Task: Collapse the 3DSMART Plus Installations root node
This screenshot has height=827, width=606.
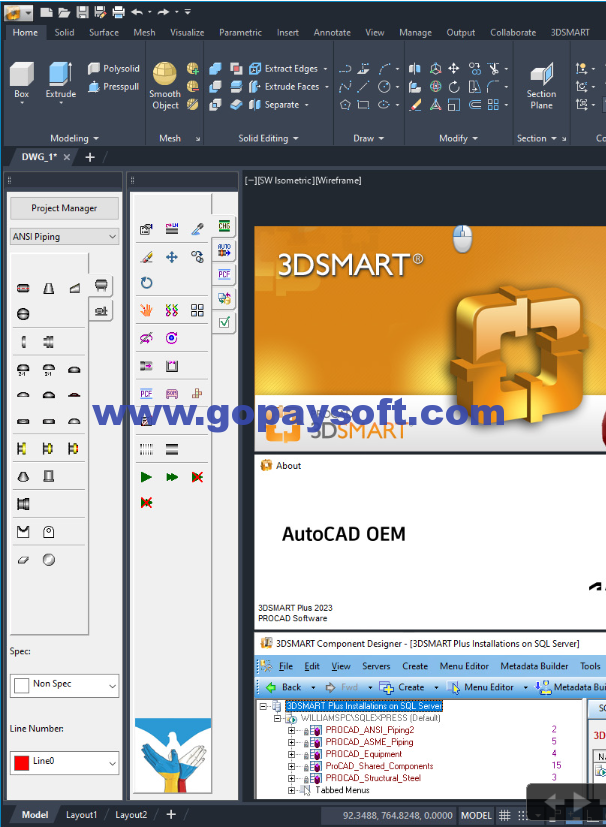Action: tap(263, 706)
